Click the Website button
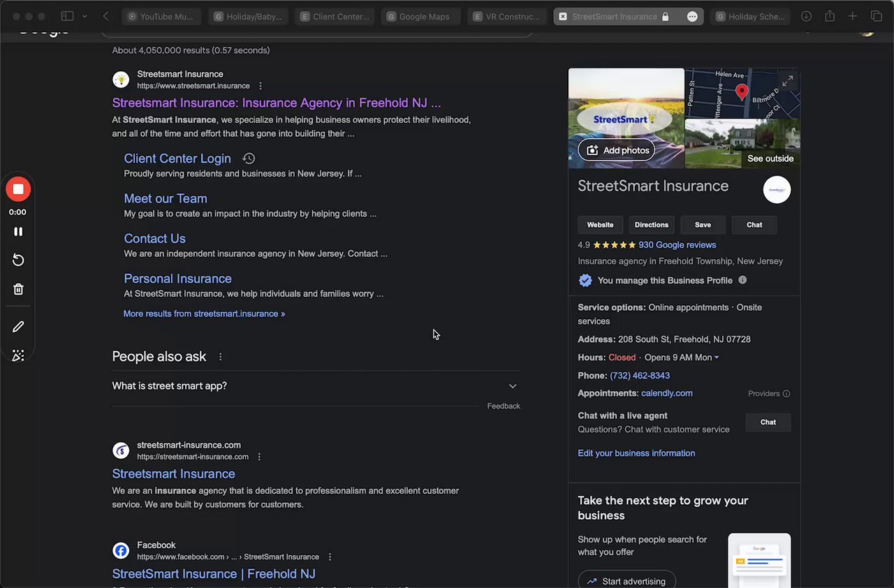This screenshot has width=894, height=588. click(x=600, y=225)
